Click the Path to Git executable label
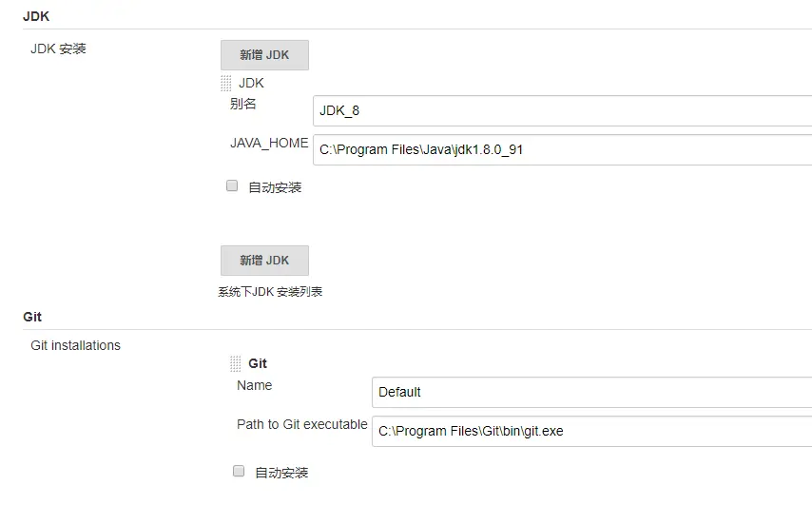Viewport: 812px width, 505px height. point(301,424)
